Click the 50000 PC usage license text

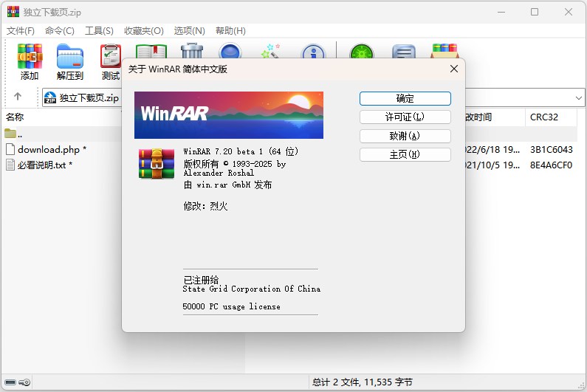click(x=231, y=306)
